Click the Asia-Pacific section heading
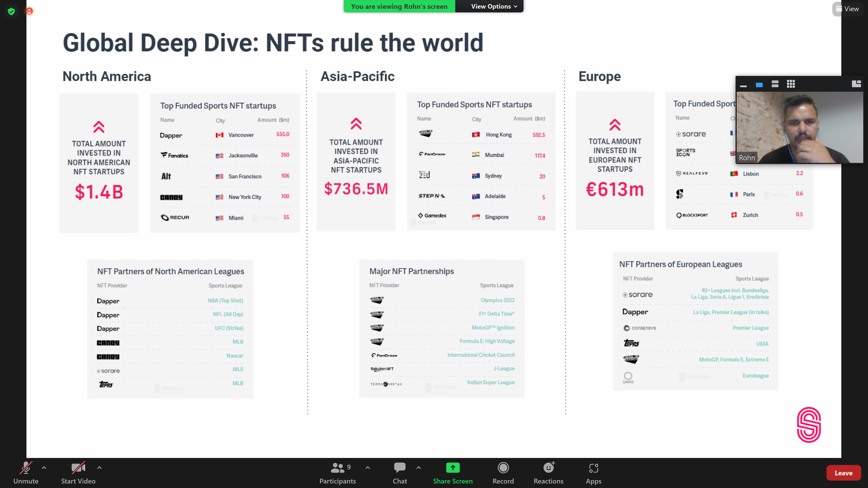 [x=357, y=76]
